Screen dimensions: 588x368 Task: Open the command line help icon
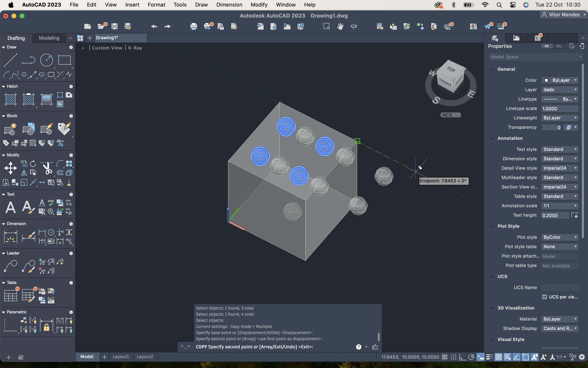pyautogui.click(x=359, y=347)
